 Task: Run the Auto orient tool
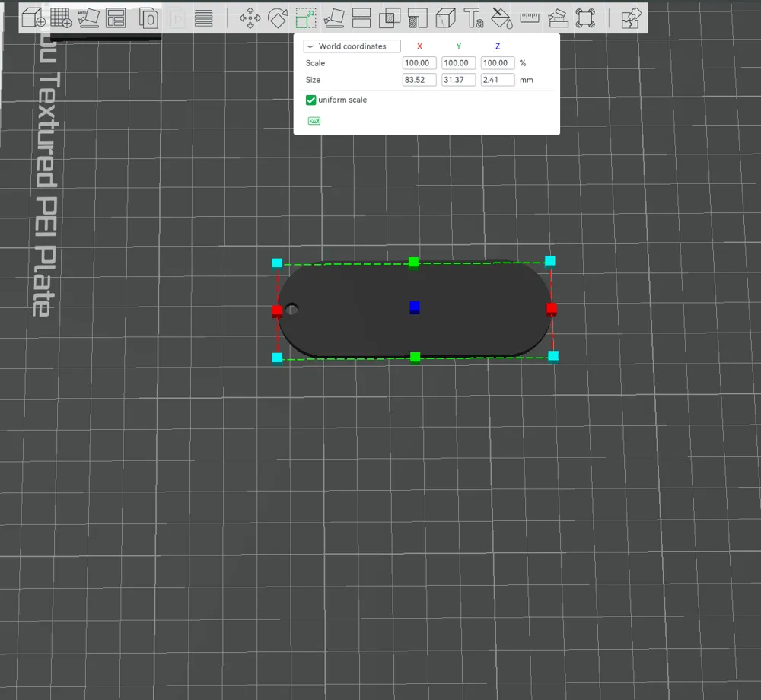[x=89, y=18]
